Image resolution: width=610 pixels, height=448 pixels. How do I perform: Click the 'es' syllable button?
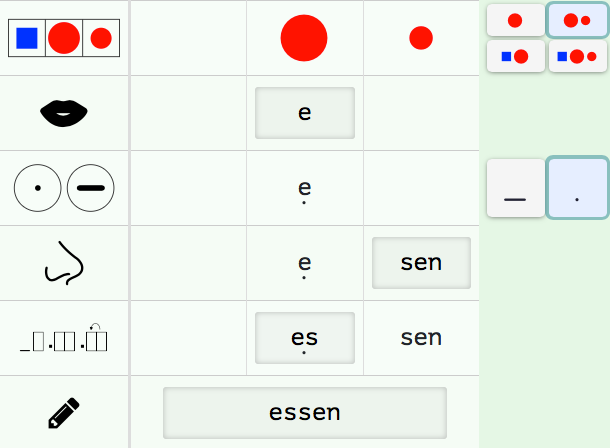(x=305, y=338)
